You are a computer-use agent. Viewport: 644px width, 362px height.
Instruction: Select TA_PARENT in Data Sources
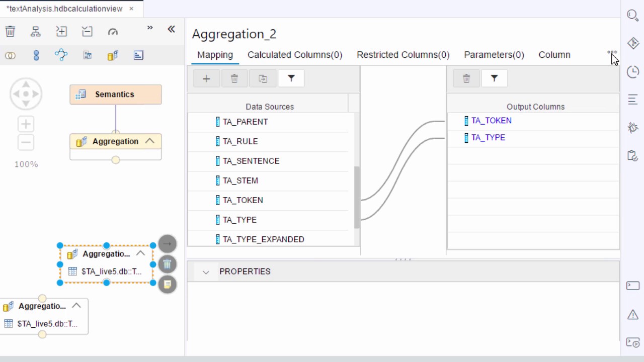pos(268,122)
